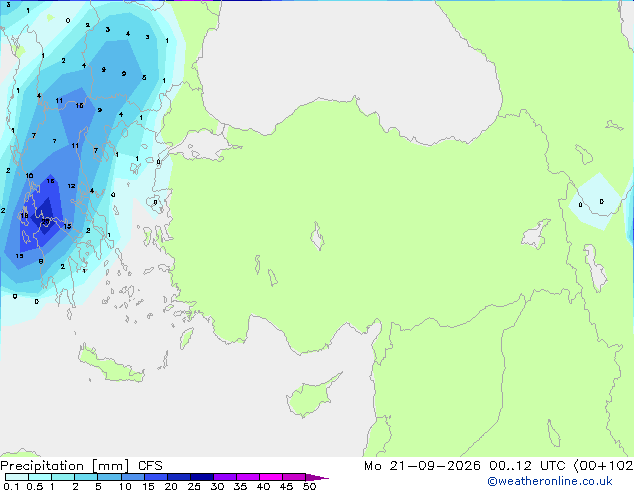The width and height of the screenshot is (634, 490).
Task: Click the legend label '25'
Action: (194, 486)
